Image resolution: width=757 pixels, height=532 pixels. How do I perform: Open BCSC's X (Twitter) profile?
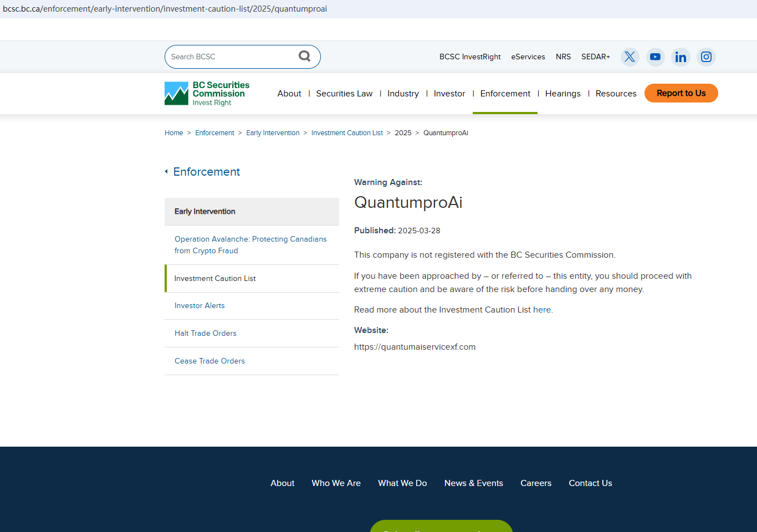pyautogui.click(x=630, y=57)
